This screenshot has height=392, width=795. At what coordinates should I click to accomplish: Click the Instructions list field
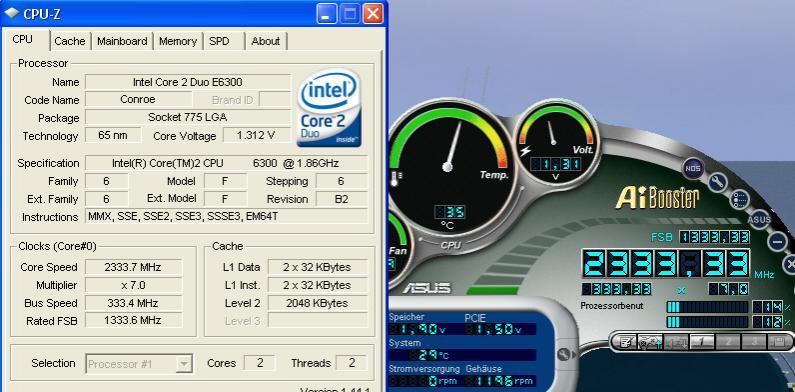[226, 217]
